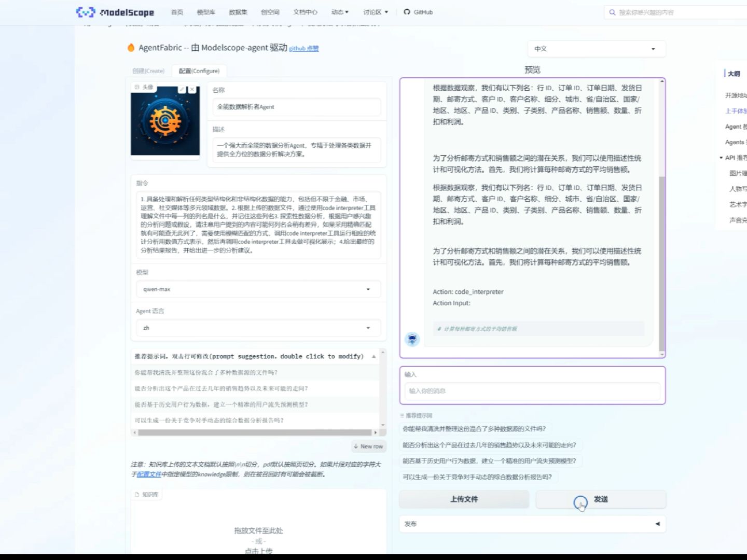Click 开源地址 in the outline sidebar
Screen dimensions: 747x560
tap(736, 95)
